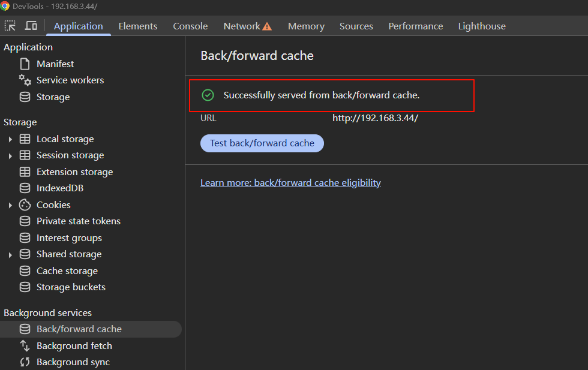The height and width of the screenshot is (370, 588).
Task: Click the Service workers gear icon
Action: pyautogui.click(x=25, y=80)
